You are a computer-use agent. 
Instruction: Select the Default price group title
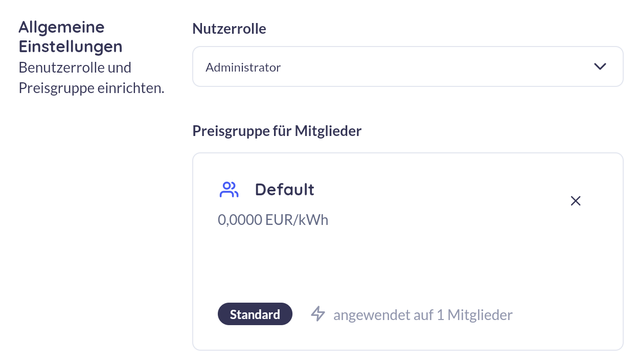click(x=284, y=190)
